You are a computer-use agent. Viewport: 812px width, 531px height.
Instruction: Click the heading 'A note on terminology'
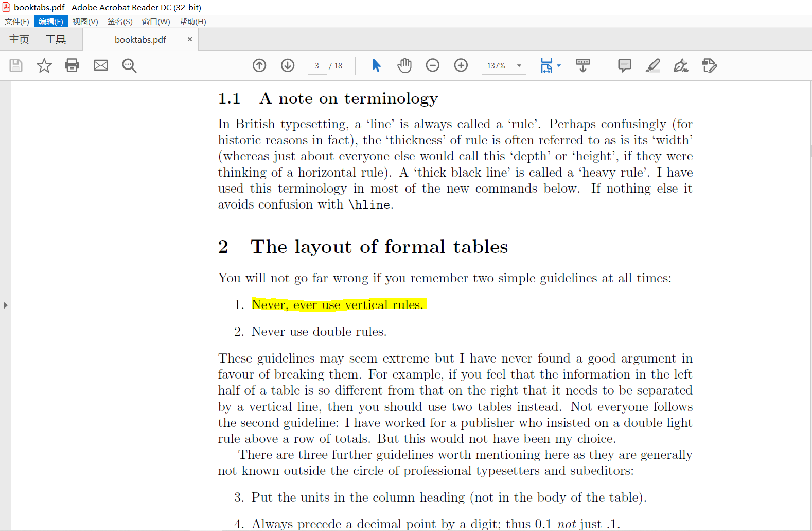[349, 98]
